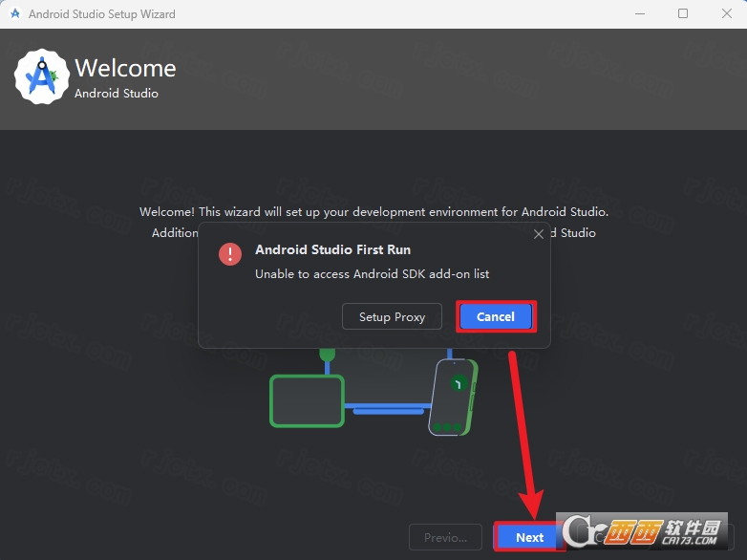Close the Android Studio First Run dialog

[539, 234]
